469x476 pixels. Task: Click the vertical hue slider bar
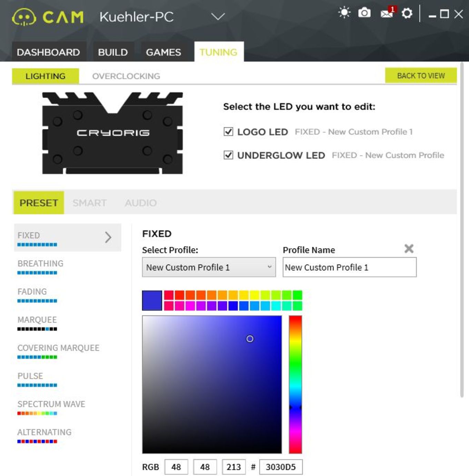(296, 384)
